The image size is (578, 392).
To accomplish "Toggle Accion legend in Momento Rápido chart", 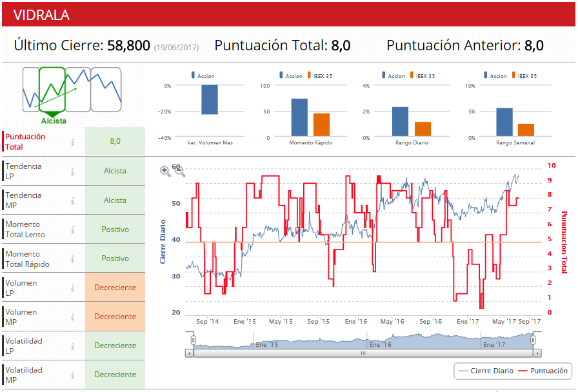I will [291, 75].
